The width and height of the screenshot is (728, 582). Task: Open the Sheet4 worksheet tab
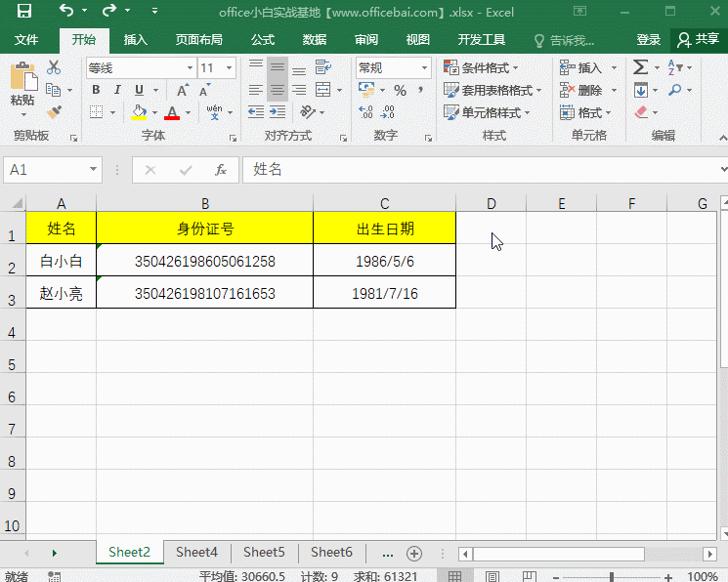[196, 553]
